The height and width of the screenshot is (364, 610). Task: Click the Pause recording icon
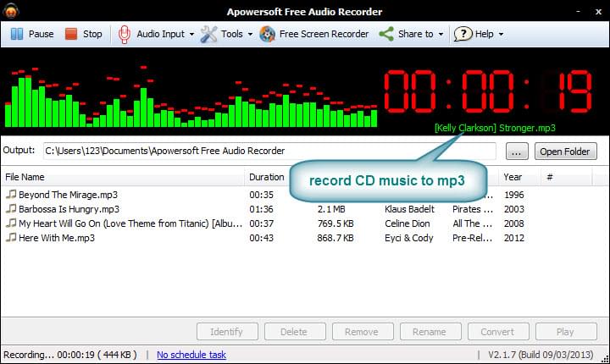tap(17, 34)
